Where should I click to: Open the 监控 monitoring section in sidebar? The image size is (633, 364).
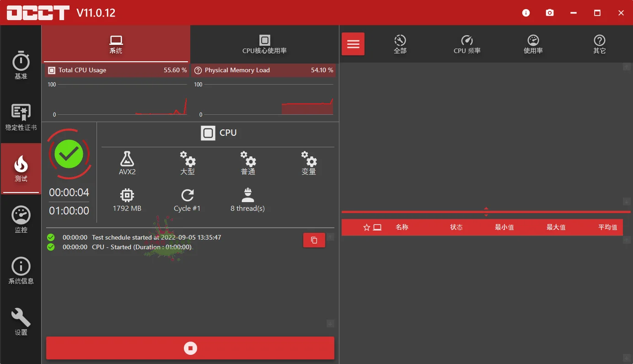click(21, 219)
